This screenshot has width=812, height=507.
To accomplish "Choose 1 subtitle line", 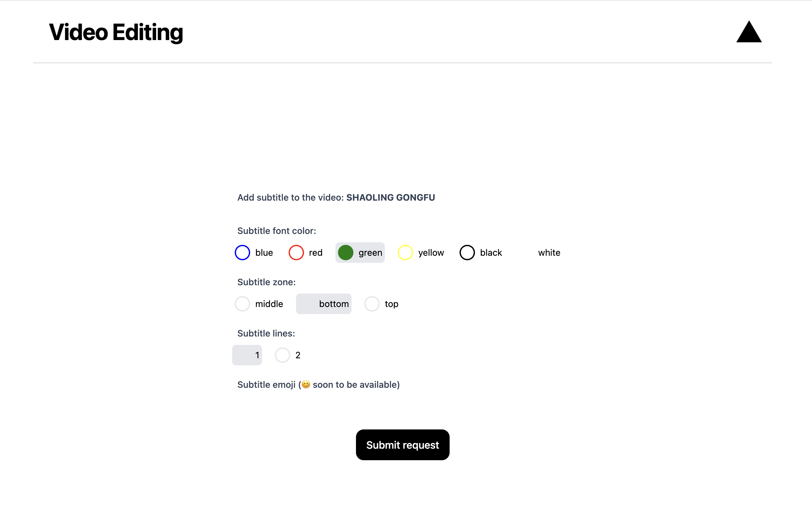I will coord(247,355).
